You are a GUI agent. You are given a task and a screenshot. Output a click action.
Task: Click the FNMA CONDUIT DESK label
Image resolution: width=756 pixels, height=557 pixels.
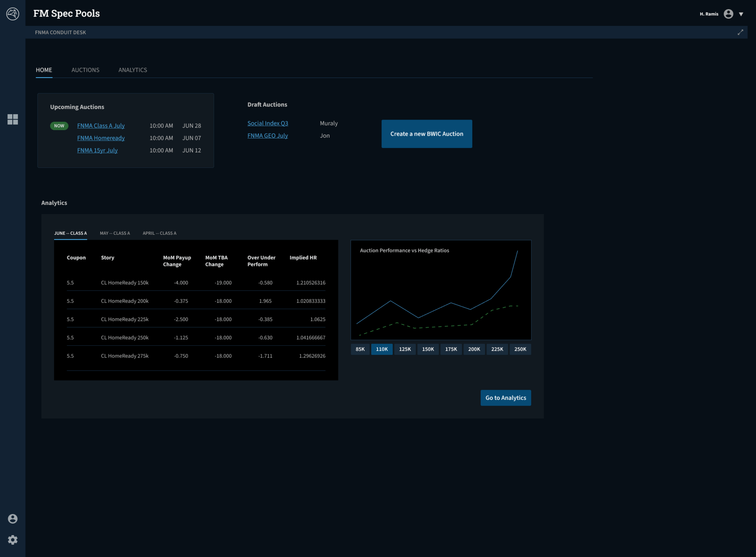61,32
